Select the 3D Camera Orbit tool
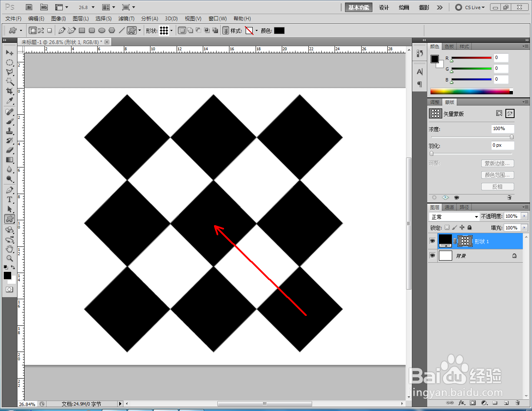 click(x=10, y=239)
